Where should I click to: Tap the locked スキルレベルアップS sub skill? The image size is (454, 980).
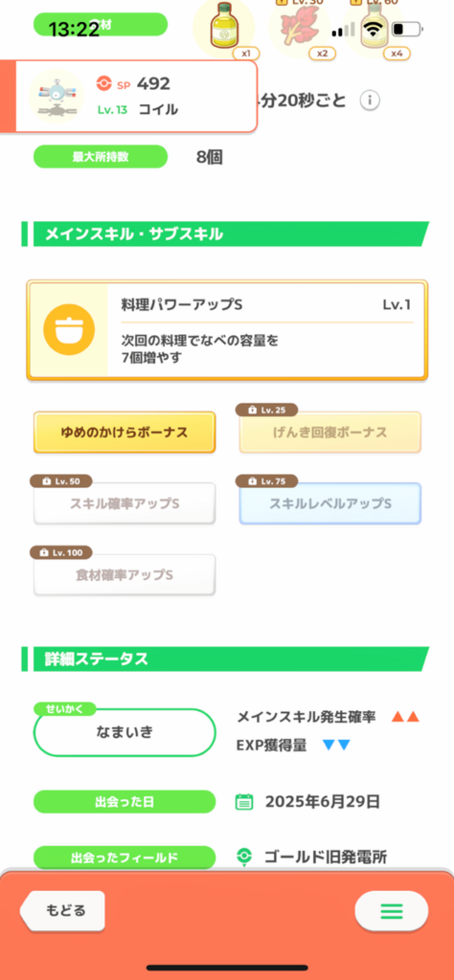click(330, 503)
